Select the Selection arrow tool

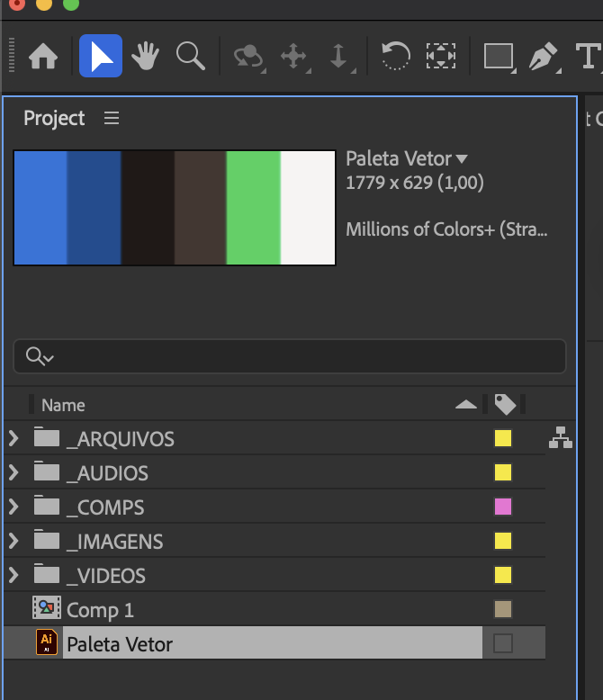(x=101, y=57)
